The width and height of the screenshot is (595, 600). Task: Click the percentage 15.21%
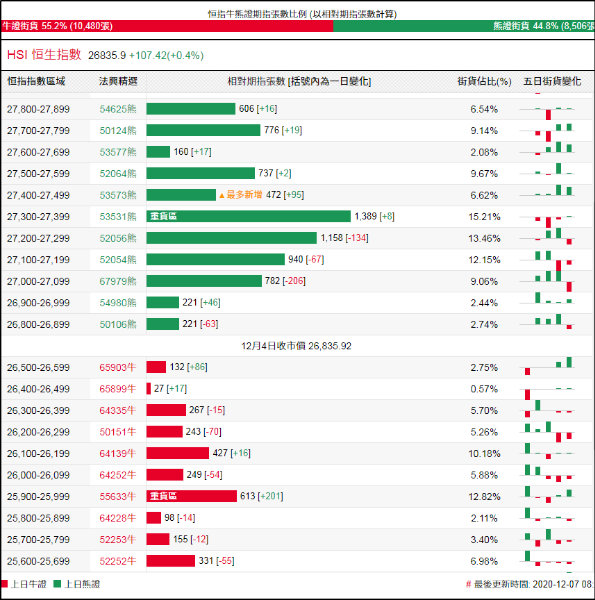[484, 217]
